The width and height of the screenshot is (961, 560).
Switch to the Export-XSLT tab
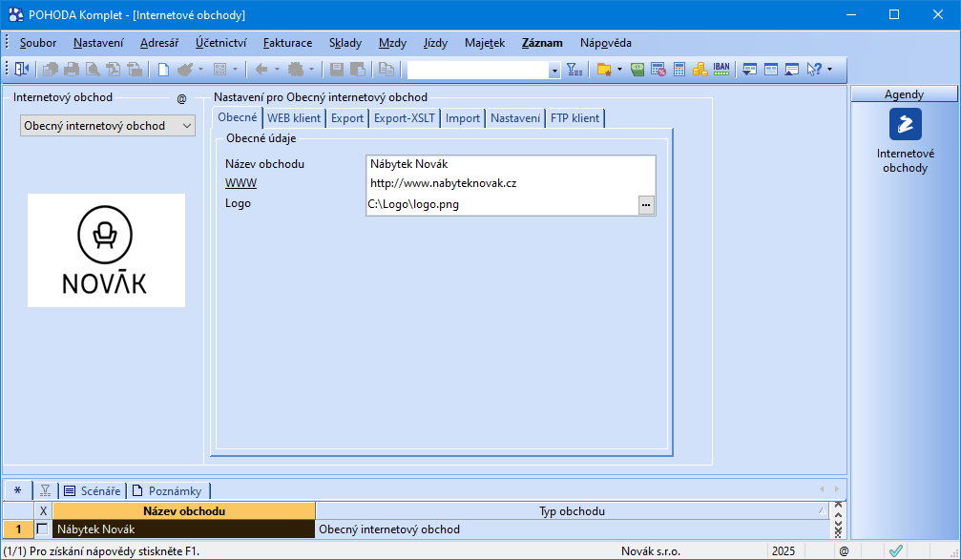click(405, 118)
